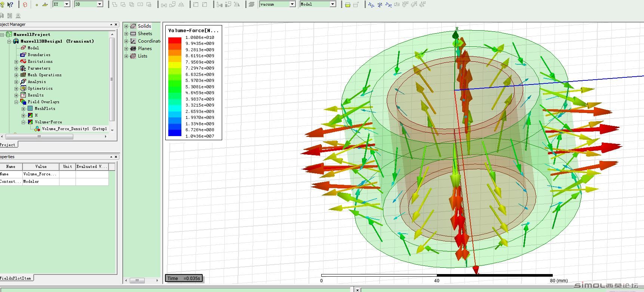Expand the Parameters tree node
The height and width of the screenshot is (292, 644).
[16, 68]
